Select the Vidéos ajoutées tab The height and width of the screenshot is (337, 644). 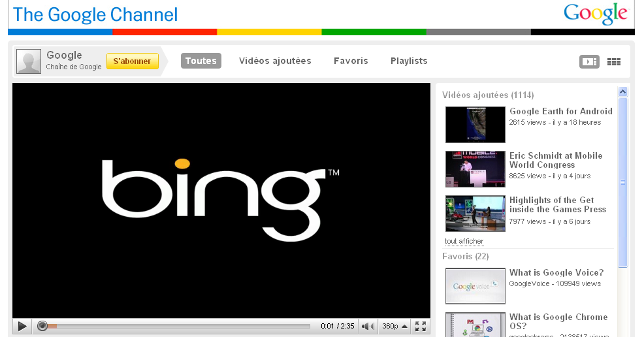pyautogui.click(x=275, y=61)
